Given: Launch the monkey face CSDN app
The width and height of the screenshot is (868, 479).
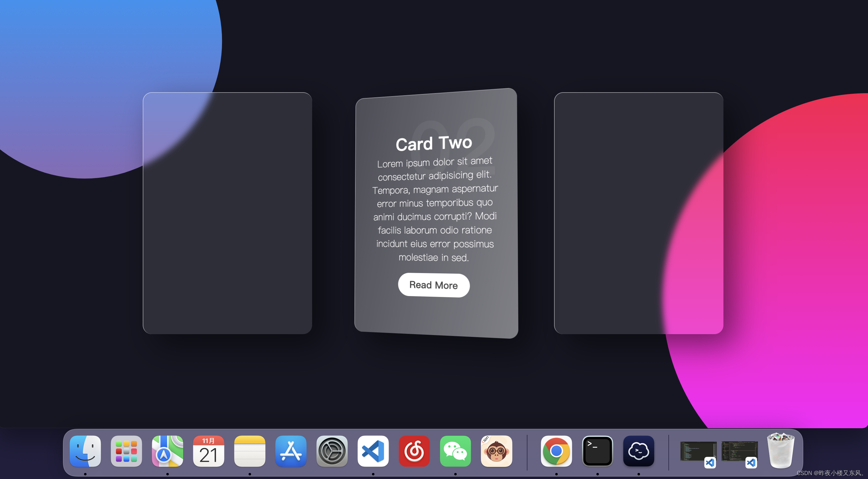Looking at the screenshot, I should (x=496, y=451).
